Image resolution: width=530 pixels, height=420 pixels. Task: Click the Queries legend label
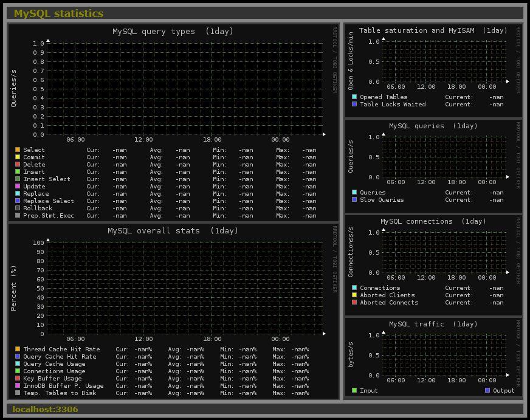pos(373,193)
